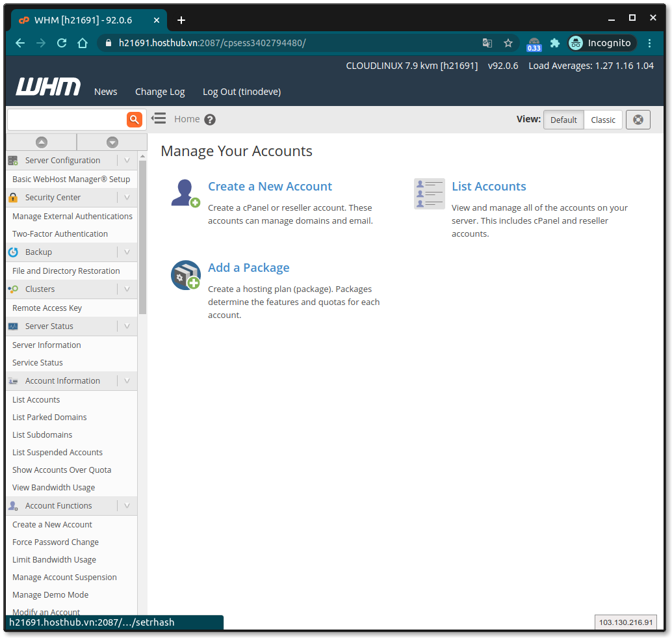Viewport: 672px width, 638px height.
Task: Open the Chrome three-dot menu
Action: pyautogui.click(x=650, y=43)
